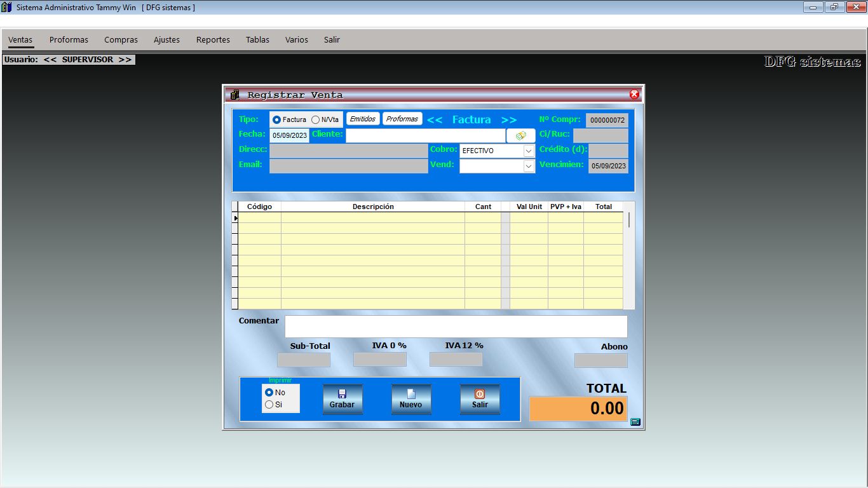Screen dimensions: 868x488
Task: Select the N/Vta radio button
Action: 315,119
